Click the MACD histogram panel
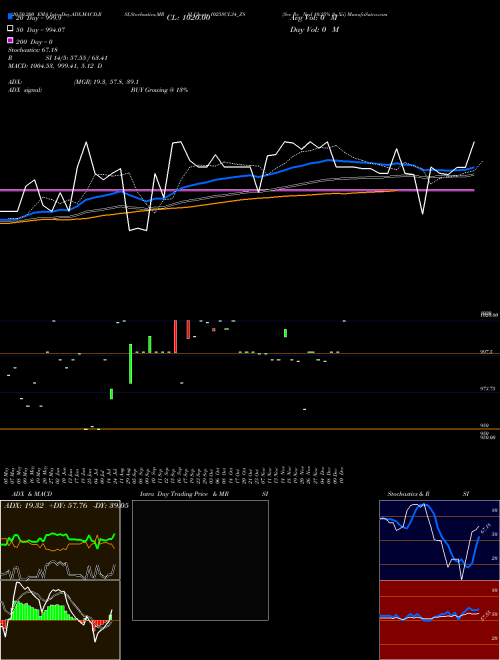This screenshot has width=500, height=660. coord(60,620)
